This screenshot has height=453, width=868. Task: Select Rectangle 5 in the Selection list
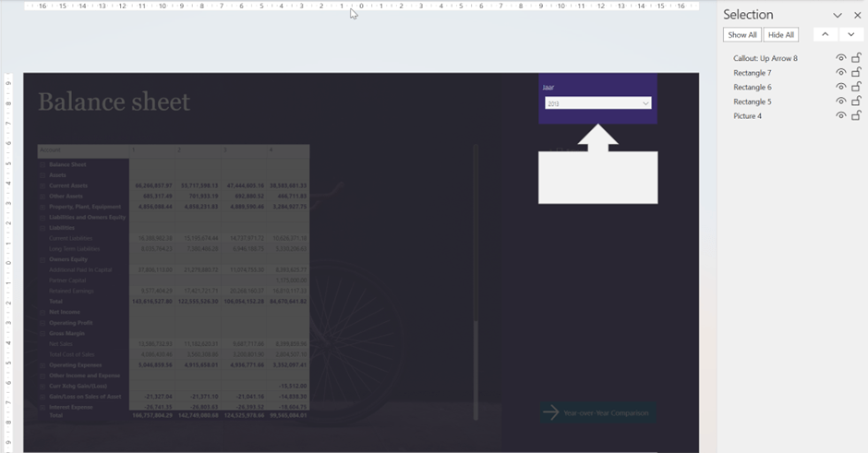(752, 101)
